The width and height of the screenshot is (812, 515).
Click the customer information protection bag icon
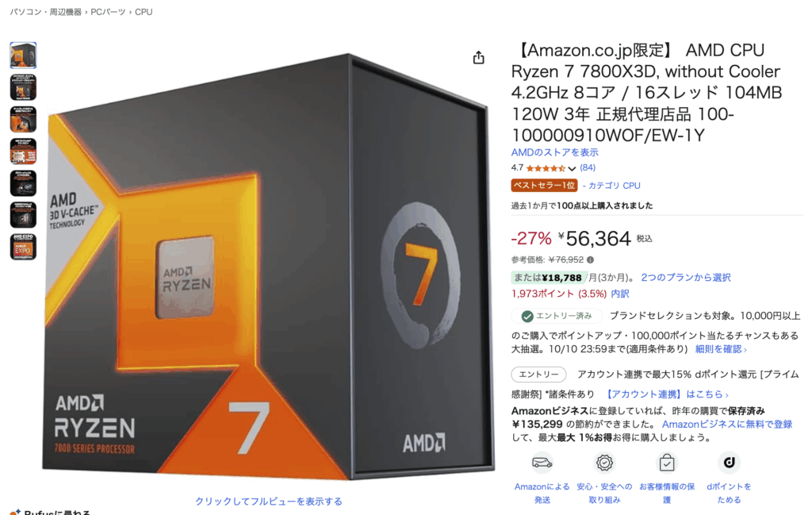pyautogui.click(x=666, y=462)
